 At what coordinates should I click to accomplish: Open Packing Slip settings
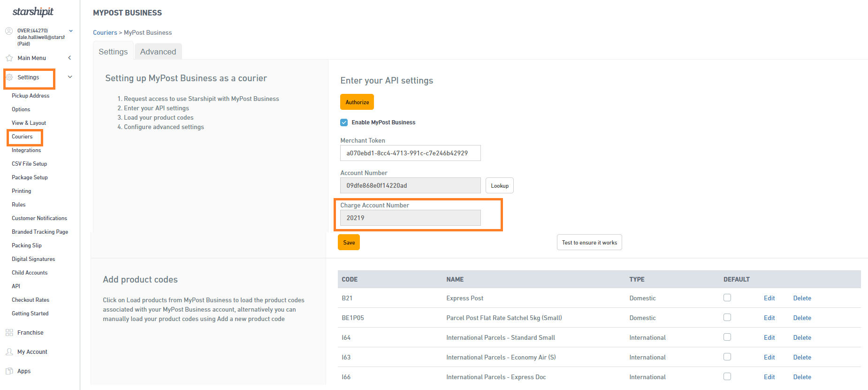tap(27, 245)
